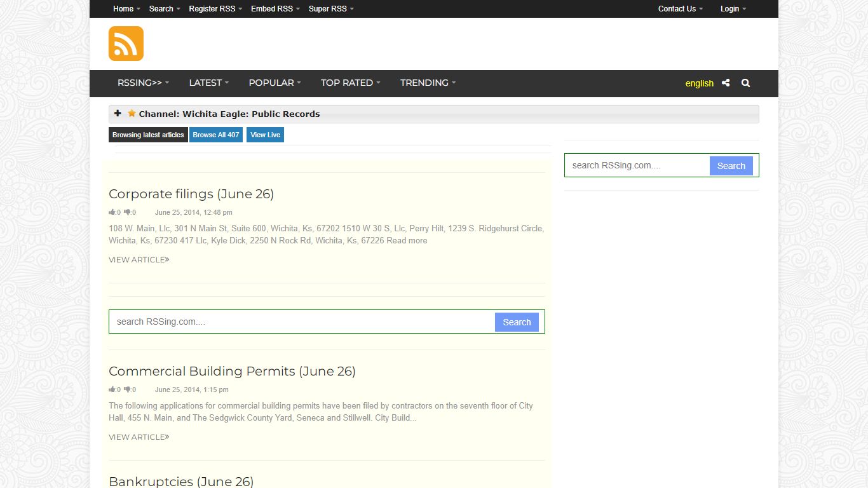Click the View Live button

[x=265, y=135]
